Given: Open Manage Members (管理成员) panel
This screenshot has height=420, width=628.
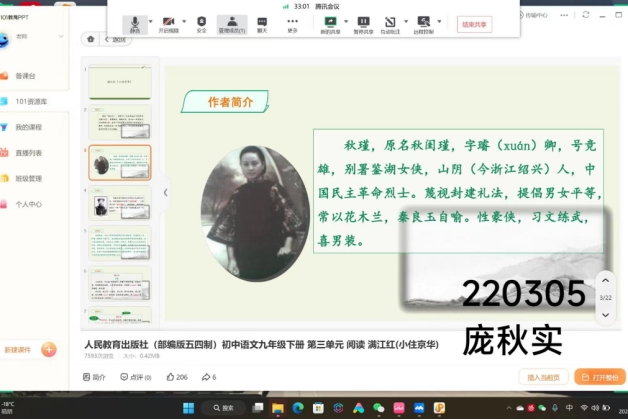Looking at the screenshot, I should click(x=231, y=22).
